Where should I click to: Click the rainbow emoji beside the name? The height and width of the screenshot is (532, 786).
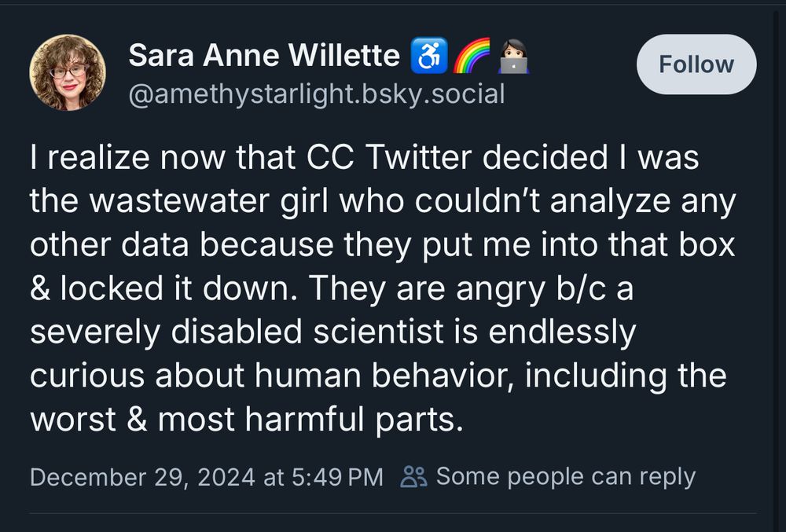pyautogui.click(x=471, y=56)
